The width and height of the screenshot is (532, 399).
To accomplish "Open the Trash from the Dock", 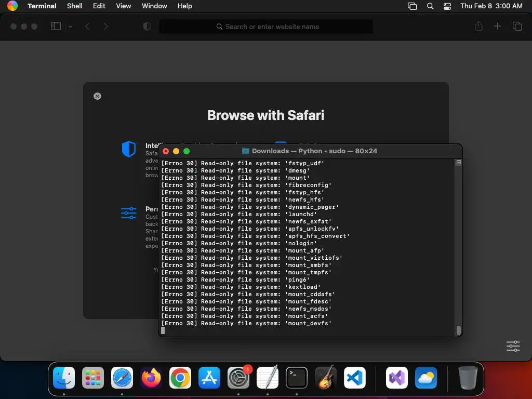I will (x=468, y=378).
